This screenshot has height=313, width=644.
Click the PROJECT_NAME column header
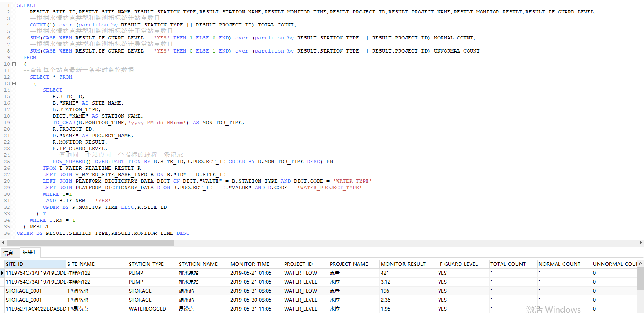click(354, 264)
